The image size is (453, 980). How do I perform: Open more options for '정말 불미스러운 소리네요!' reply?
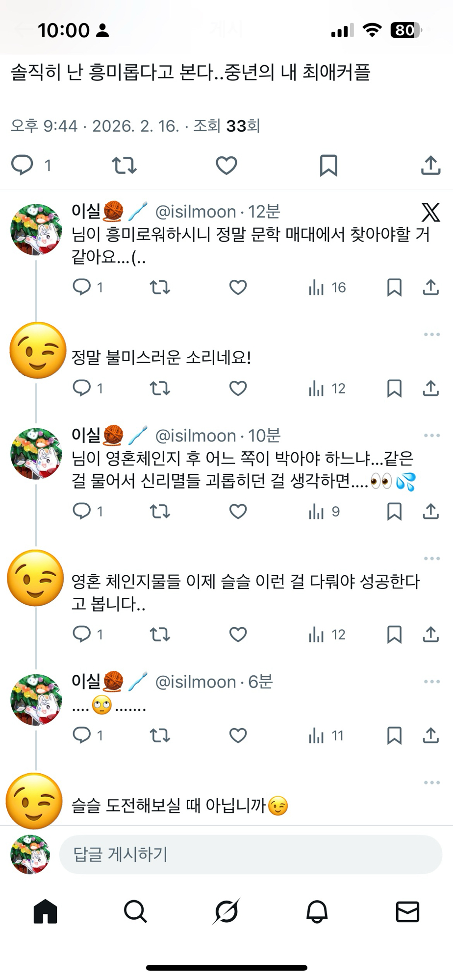[431, 335]
